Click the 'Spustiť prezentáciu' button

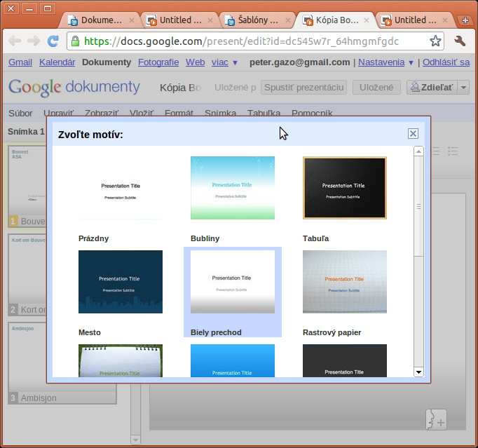[x=303, y=88]
